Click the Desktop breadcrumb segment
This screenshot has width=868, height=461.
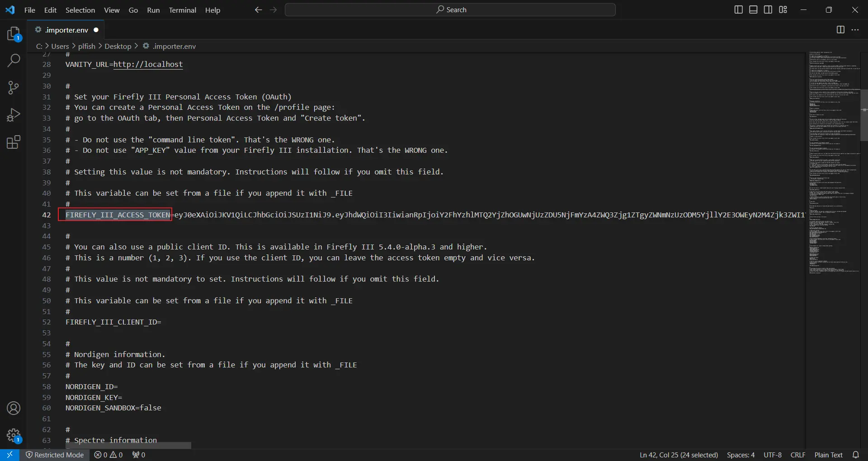[x=118, y=46]
